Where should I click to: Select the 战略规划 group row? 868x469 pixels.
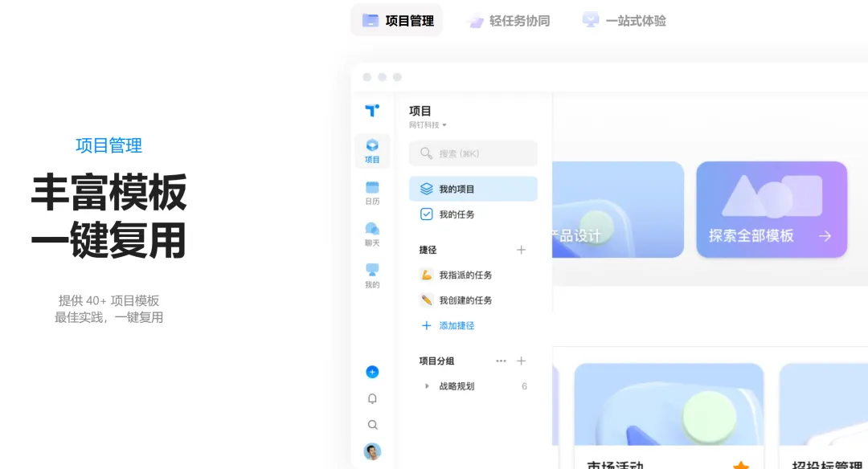point(473,386)
